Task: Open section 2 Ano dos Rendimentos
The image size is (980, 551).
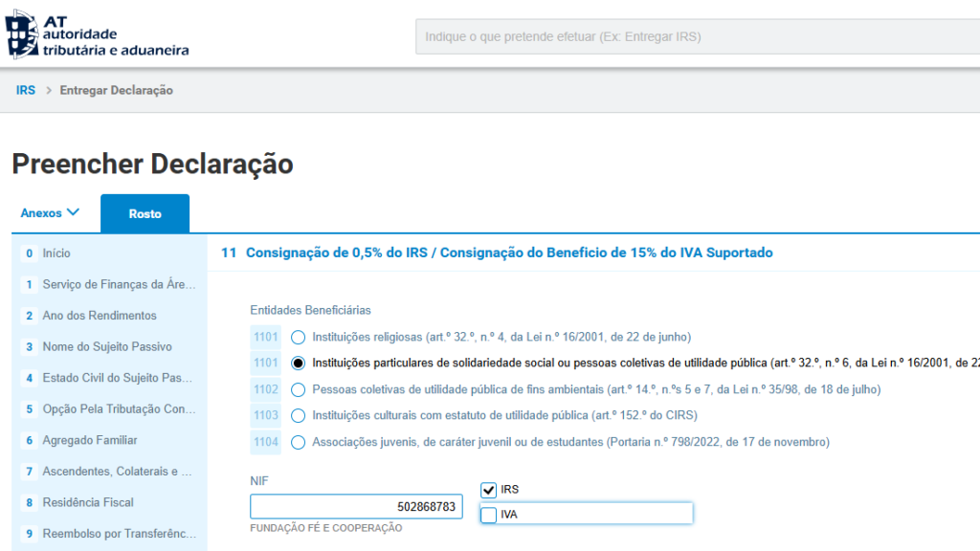Action: tap(100, 316)
